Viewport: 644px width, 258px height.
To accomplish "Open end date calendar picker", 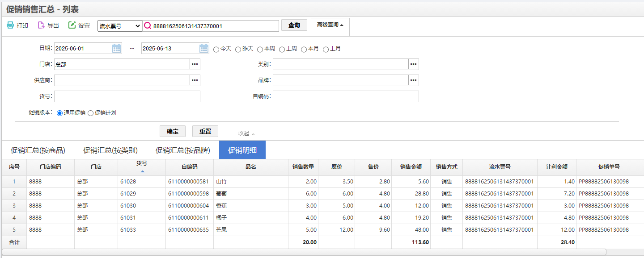I will pyautogui.click(x=204, y=48).
